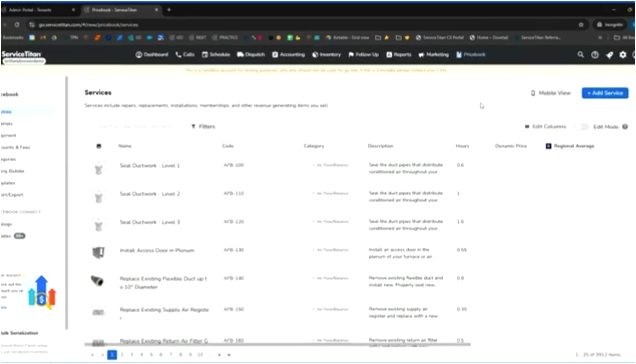
Task: Go to page 3 of services
Action: [132, 354]
